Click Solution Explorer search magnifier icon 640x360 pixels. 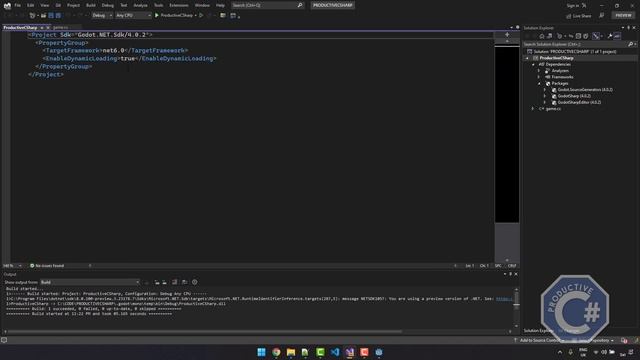pyautogui.click(x=631, y=44)
